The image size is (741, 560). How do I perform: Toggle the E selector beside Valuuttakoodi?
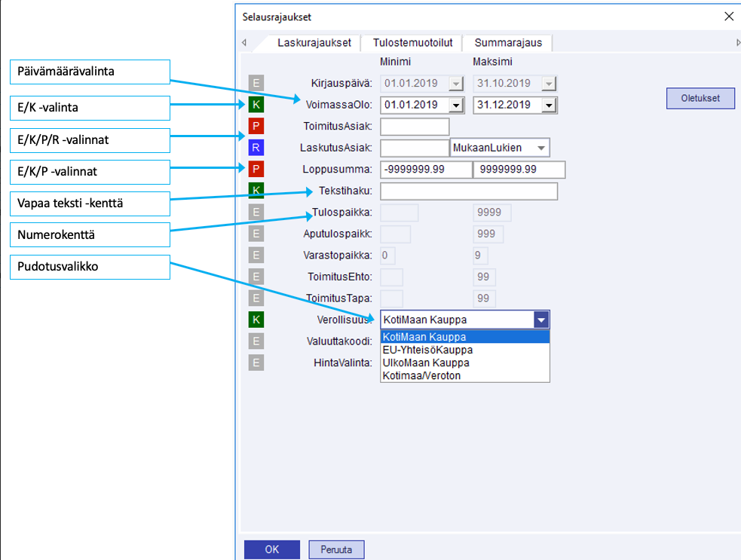(x=256, y=341)
